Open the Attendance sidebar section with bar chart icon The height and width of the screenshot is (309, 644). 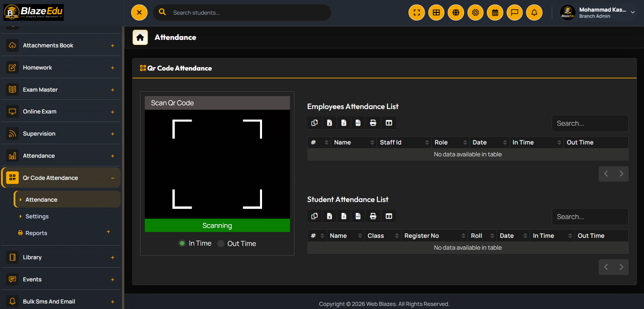60,156
